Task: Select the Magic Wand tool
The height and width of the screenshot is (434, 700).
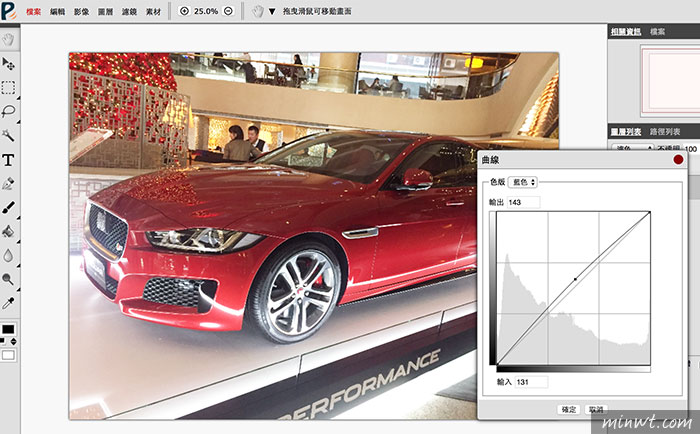Action: tap(8, 135)
